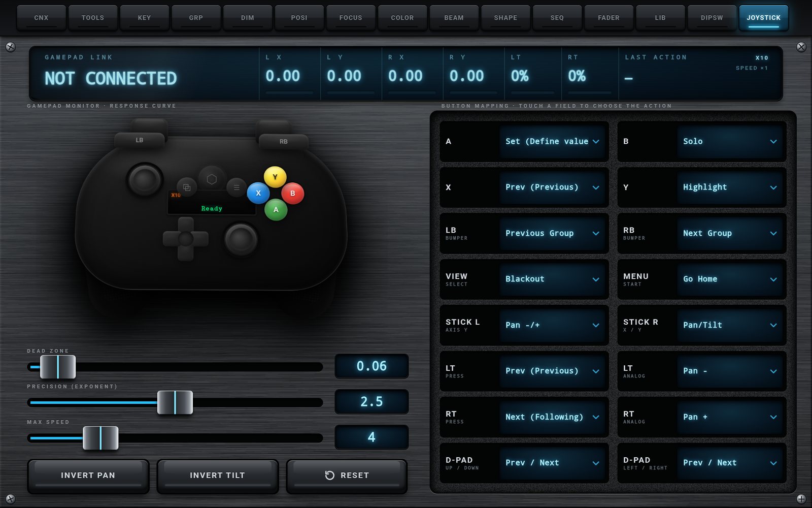The width and height of the screenshot is (812, 508).
Task: Click the X10 speed indicator in the status display
Action: point(762,58)
